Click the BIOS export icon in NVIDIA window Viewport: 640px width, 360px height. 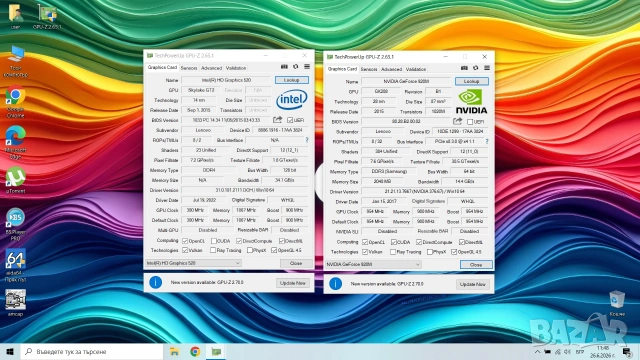(x=458, y=121)
